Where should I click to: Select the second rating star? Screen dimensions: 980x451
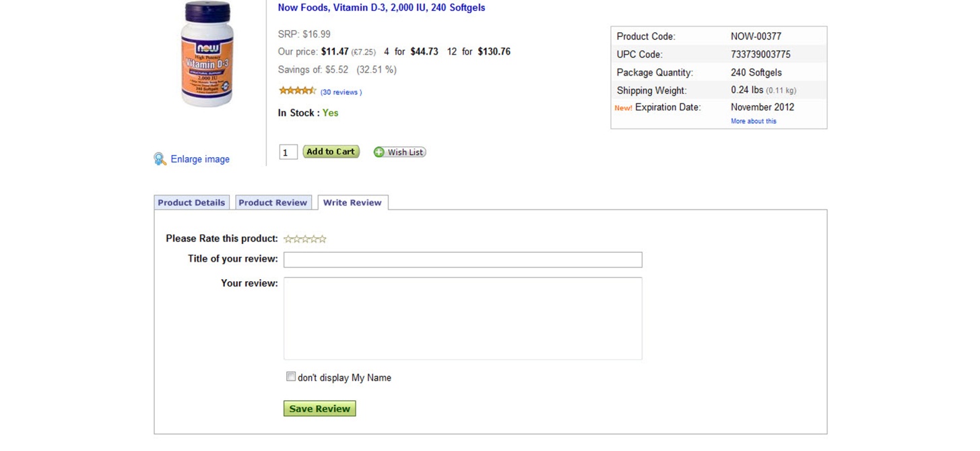[x=296, y=239]
